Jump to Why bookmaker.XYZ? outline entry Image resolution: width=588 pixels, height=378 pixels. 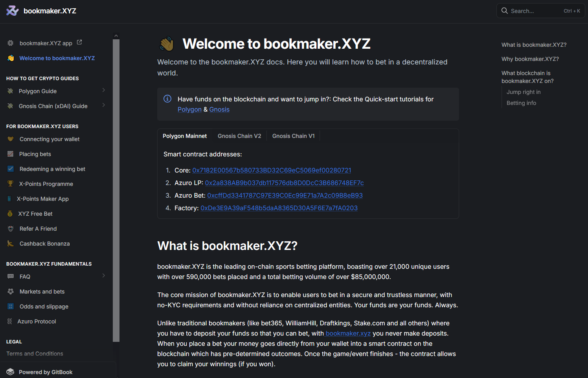click(x=530, y=59)
